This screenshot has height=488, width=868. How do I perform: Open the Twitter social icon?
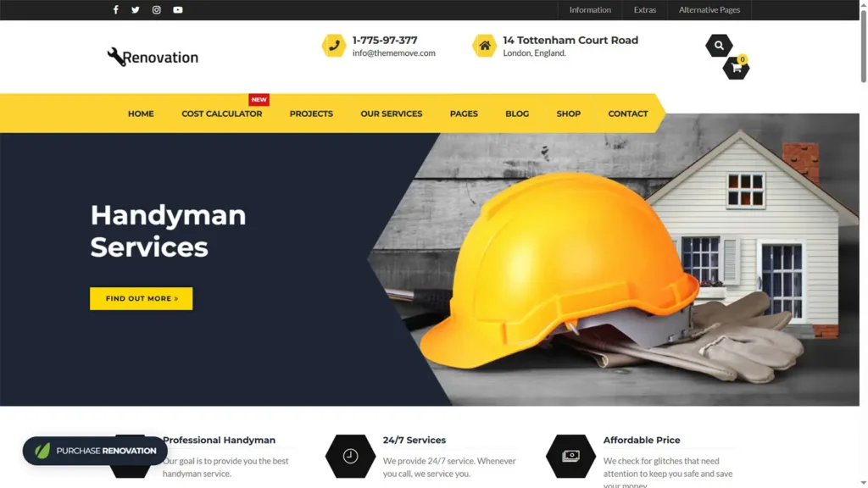click(136, 10)
